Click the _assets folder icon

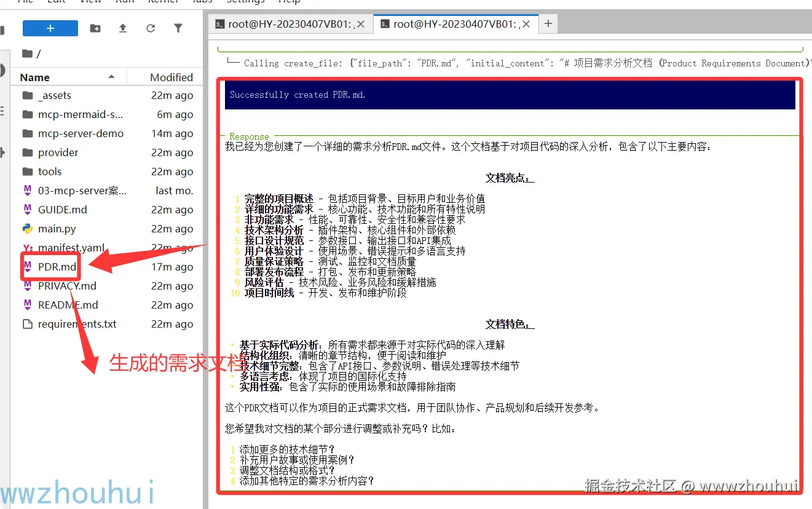[x=27, y=95]
